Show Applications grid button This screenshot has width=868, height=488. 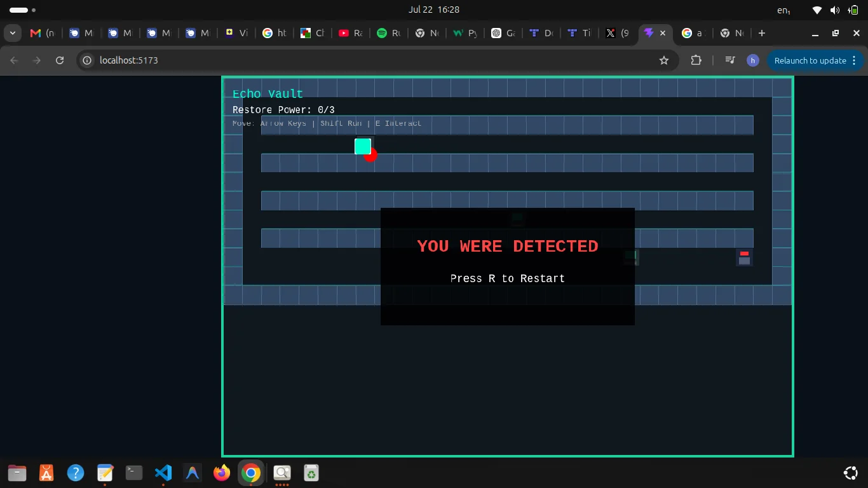(x=850, y=473)
